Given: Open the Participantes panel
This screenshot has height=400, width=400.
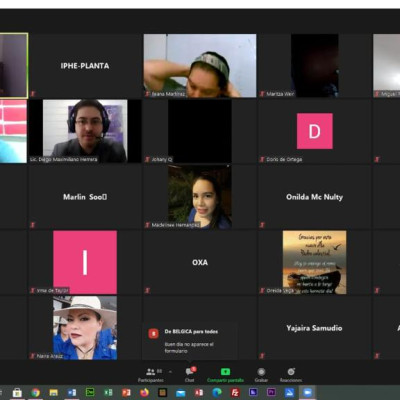Looking at the screenshot, I should 151,375.
